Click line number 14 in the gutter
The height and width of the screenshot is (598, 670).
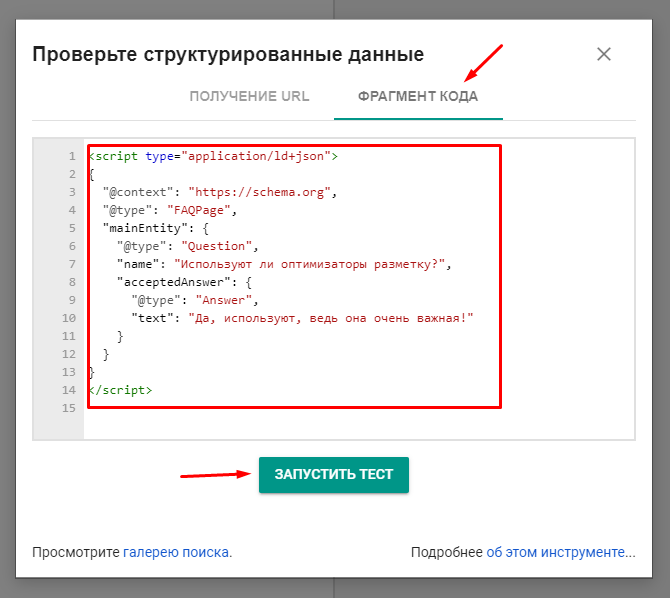(x=68, y=390)
